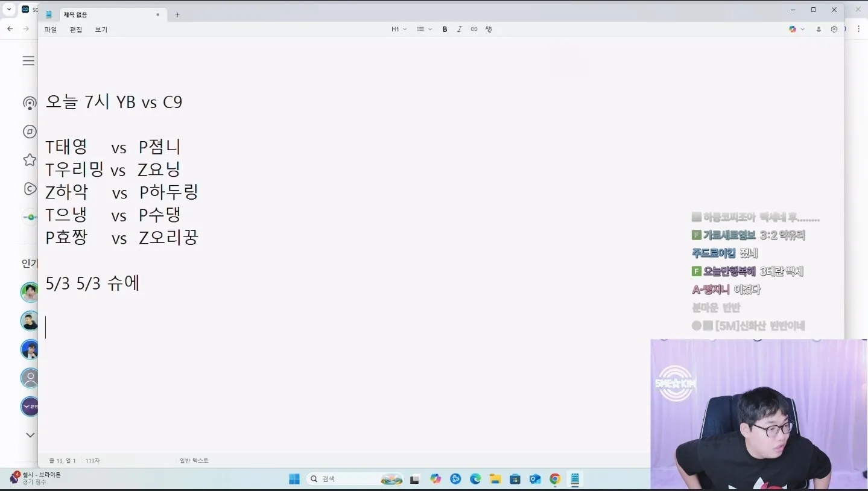Click the line 'T우리밍 vs Z요닝'
This screenshot has width=868, height=491.
point(113,169)
